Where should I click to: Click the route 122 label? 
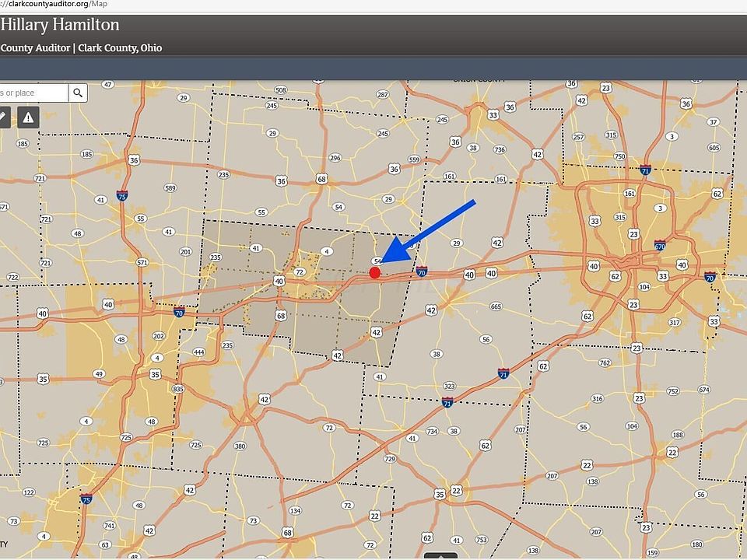[29, 492]
